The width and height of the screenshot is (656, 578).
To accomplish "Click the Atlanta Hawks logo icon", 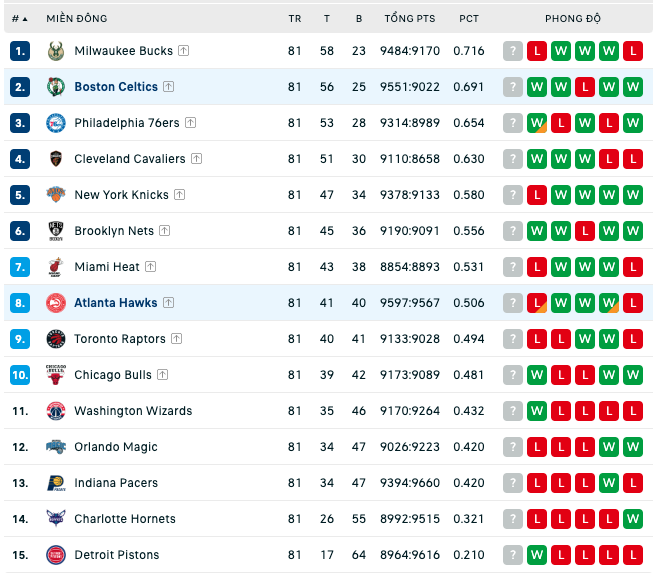I will (x=56, y=303).
